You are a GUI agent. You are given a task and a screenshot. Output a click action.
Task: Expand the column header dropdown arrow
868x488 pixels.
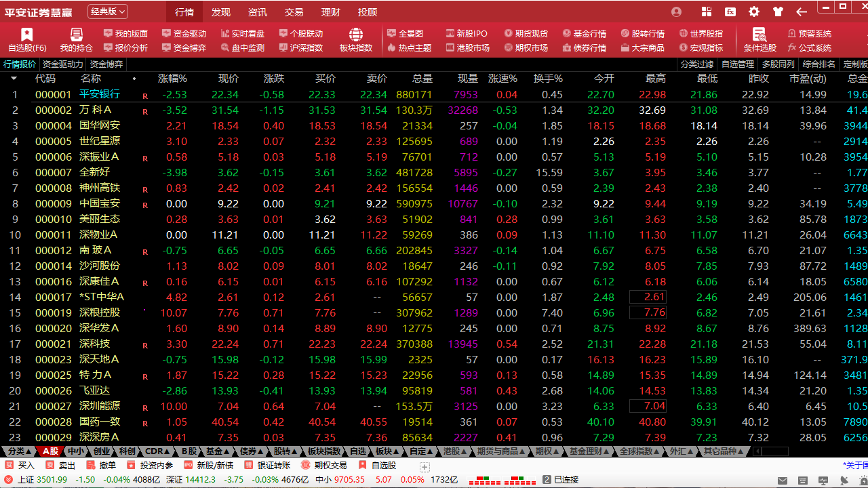click(14, 79)
